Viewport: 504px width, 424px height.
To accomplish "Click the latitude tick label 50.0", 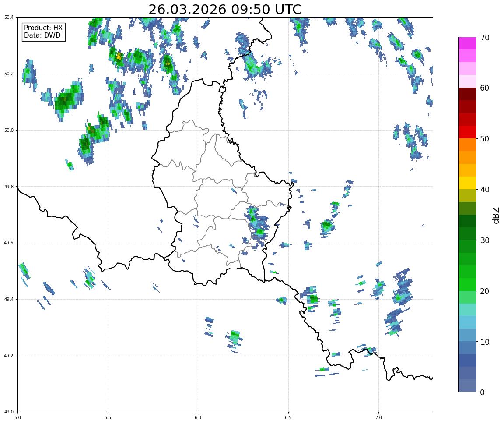I will (9, 130).
